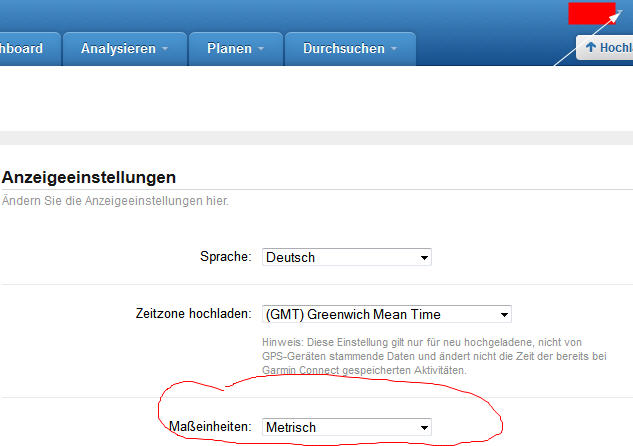Open the Durchsuchen menu tab
The height and width of the screenshot is (446, 633).
[345, 48]
